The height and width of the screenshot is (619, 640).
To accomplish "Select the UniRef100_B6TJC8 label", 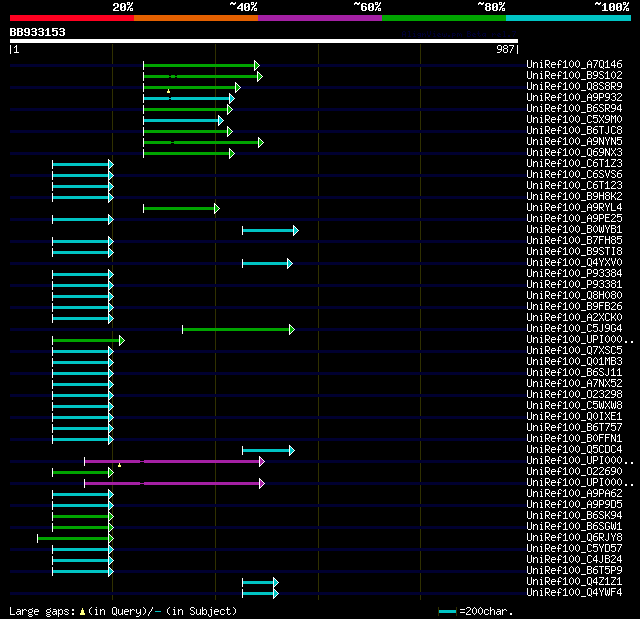I will (574, 131).
